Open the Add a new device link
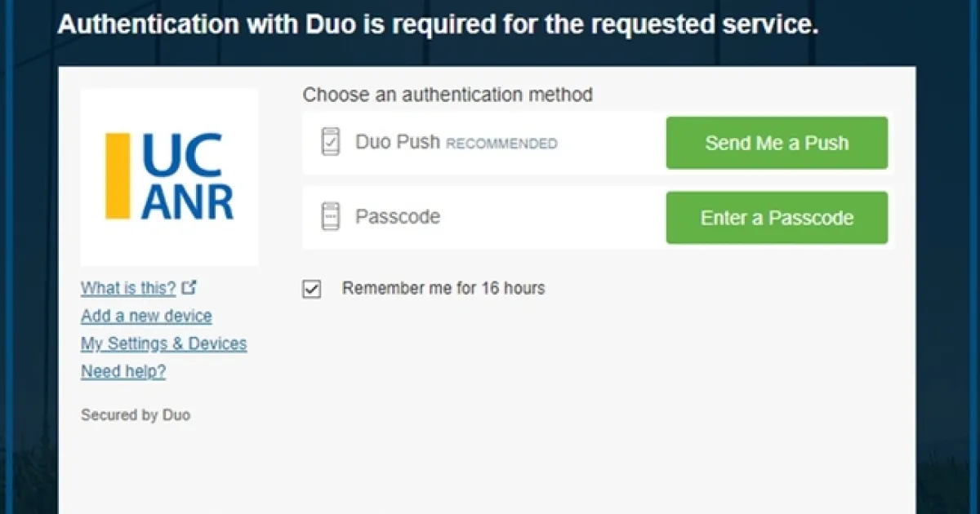 [146, 316]
